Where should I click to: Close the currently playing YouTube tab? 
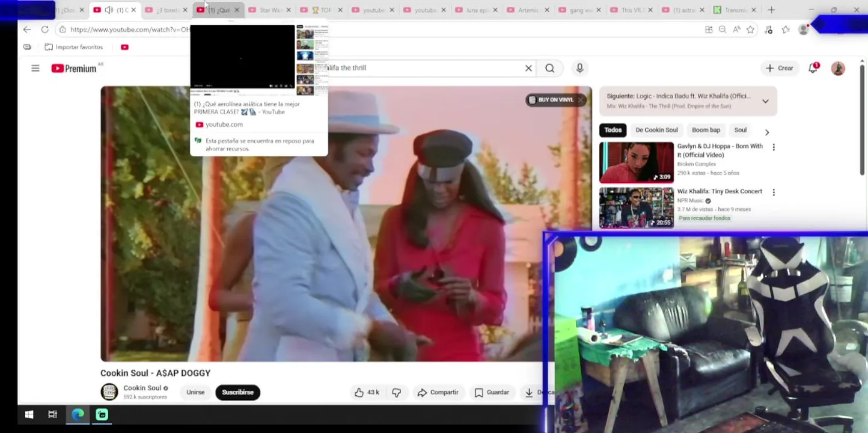(133, 10)
